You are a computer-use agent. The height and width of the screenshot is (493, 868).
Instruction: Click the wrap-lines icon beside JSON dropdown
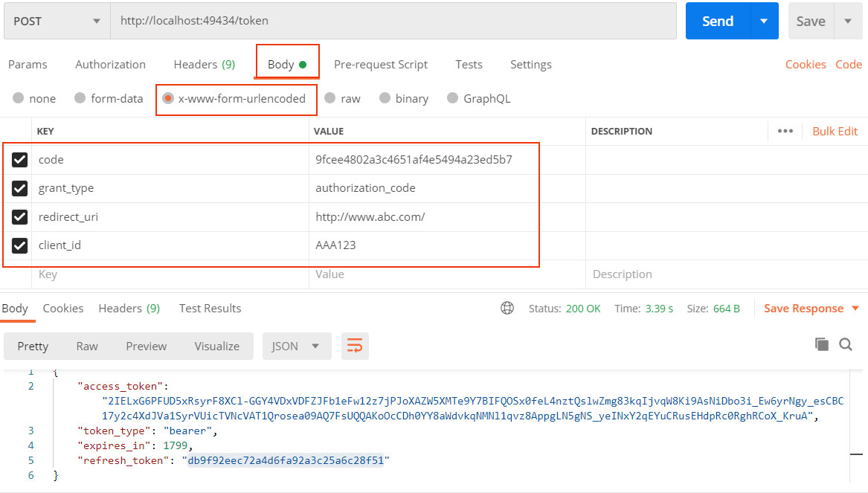(x=355, y=346)
